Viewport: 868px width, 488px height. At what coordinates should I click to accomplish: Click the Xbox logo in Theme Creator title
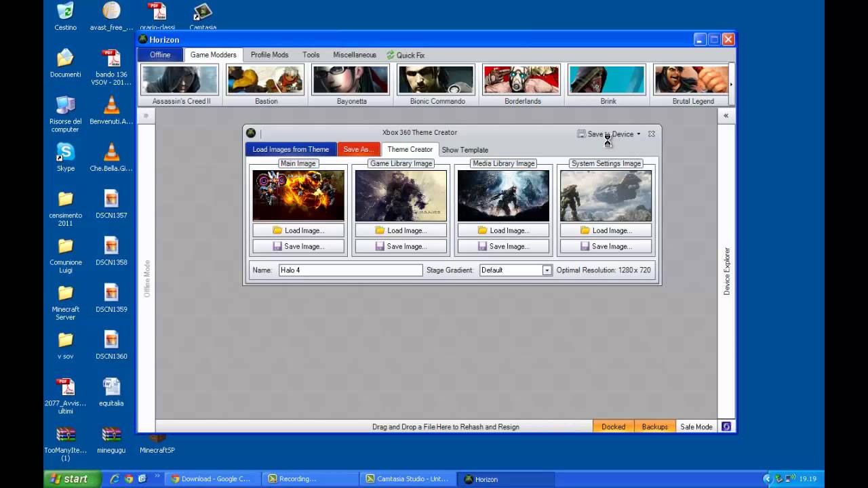coord(251,134)
